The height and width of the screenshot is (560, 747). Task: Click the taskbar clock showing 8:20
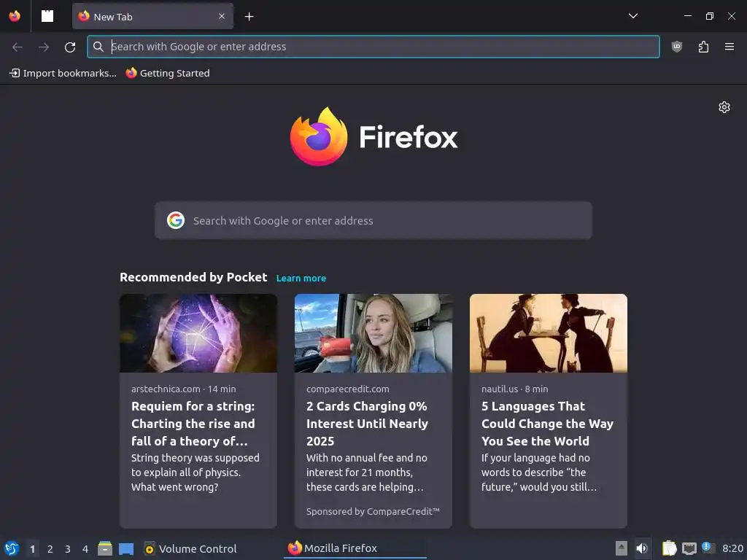(732, 548)
